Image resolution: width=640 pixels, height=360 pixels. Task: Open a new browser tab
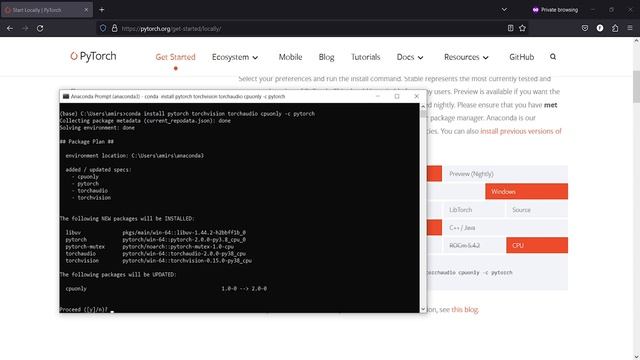pos(102,10)
